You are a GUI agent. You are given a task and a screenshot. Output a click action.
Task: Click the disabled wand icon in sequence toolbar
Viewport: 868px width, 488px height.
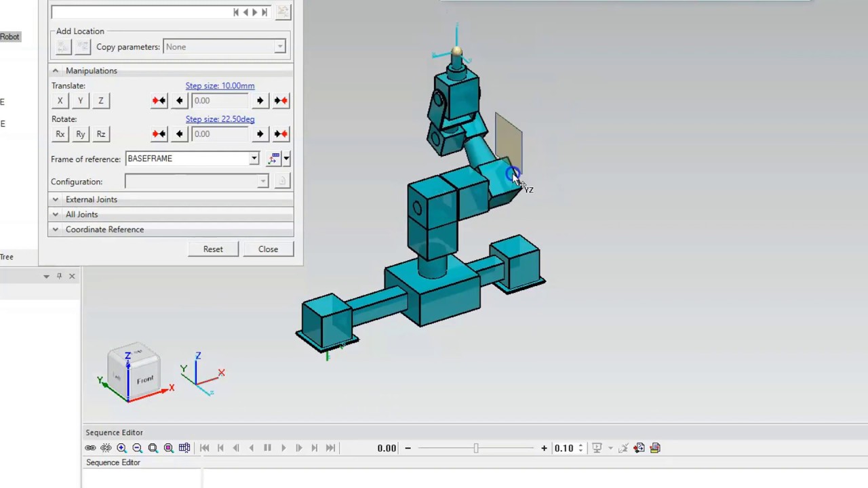[623, 448]
